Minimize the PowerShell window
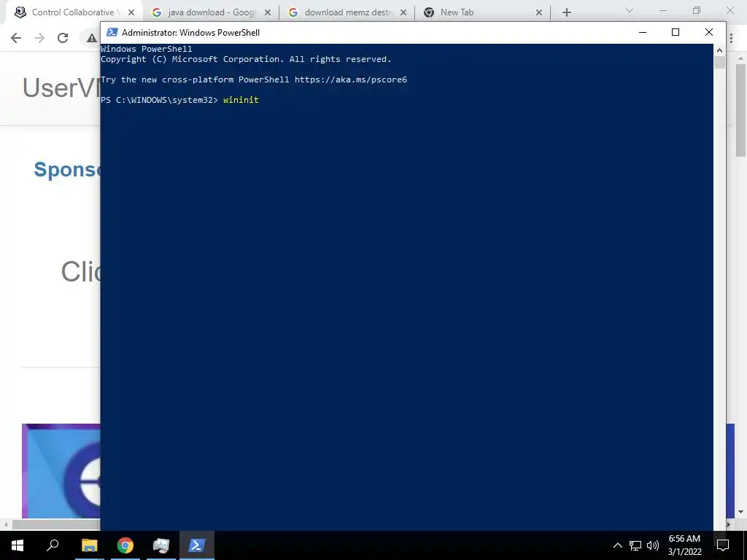The width and height of the screenshot is (747, 560). 643,32
